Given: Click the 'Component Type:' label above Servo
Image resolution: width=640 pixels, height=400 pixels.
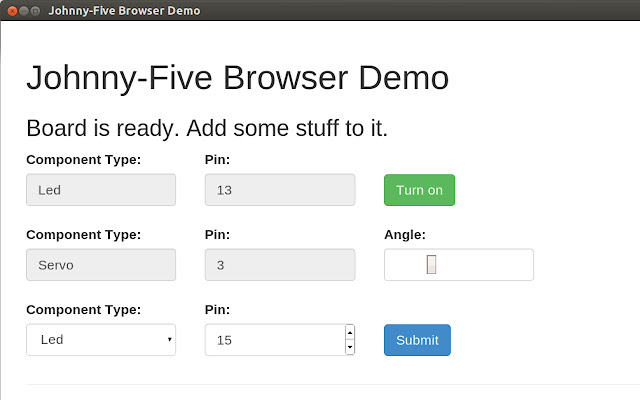Looking at the screenshot, I should (84, 235).
